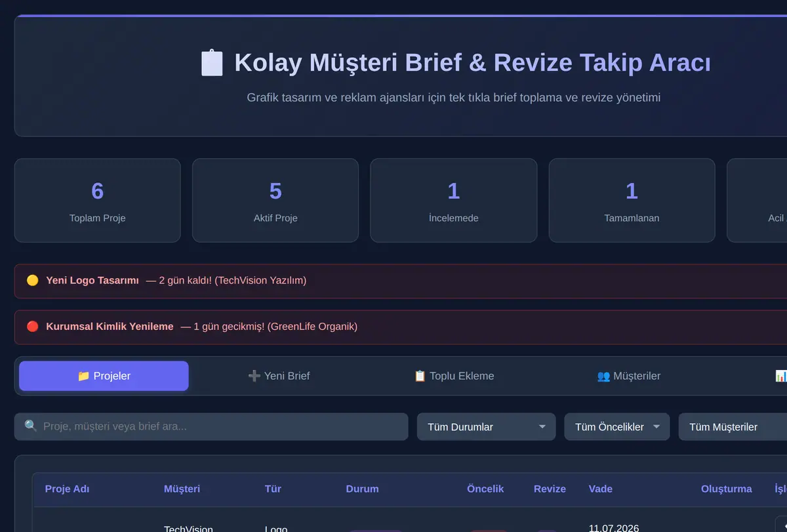Click the clipboard icon on Toplu Ekleme tab
Viewport: 787px width, 532px height.
420,376
